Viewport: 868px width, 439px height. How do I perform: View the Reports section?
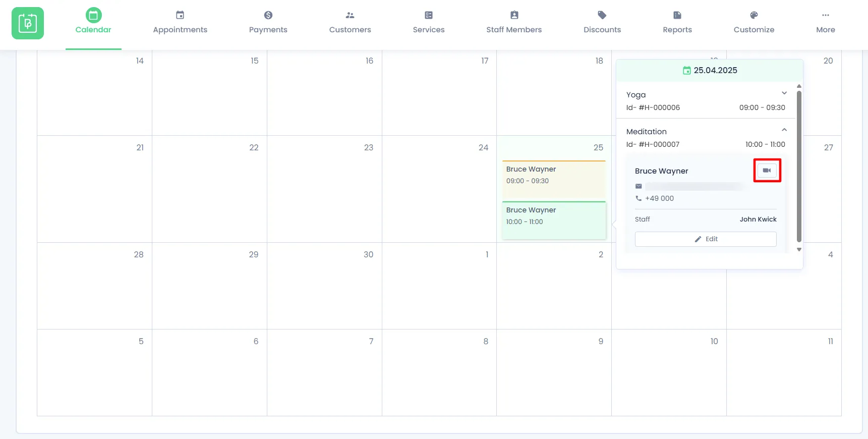[677, 22]
